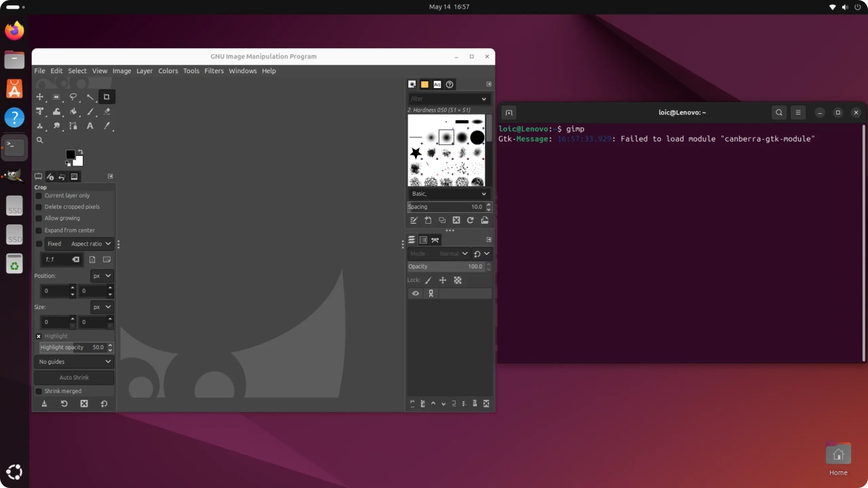Toggle Allow growing checkbox
Viewport: 868px width, 488px height.
(39, 218)
